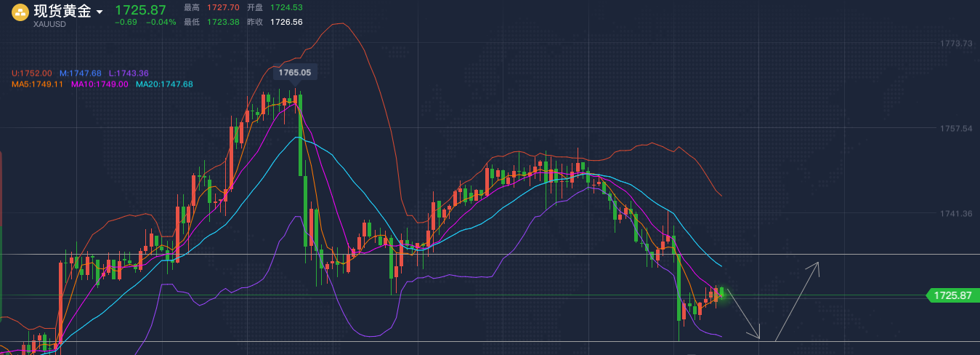Click the percent change −0.04% value
Viewport: 980px width, 355px height.
pyautogui.click(x=161, y=23)
